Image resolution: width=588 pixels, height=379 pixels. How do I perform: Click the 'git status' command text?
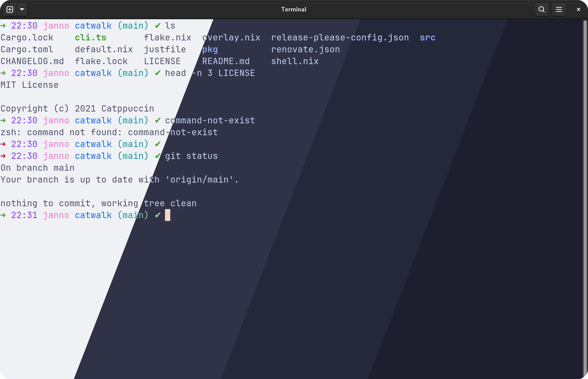191,156
